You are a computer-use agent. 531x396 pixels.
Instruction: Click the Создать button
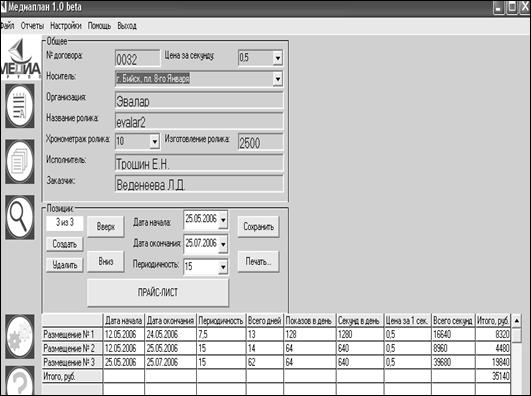coord(64,244)
